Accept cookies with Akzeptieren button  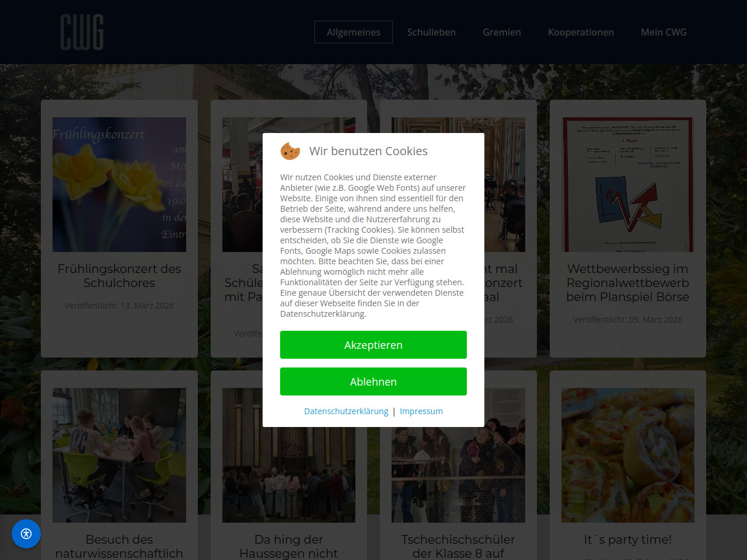[x=373, y=345]
